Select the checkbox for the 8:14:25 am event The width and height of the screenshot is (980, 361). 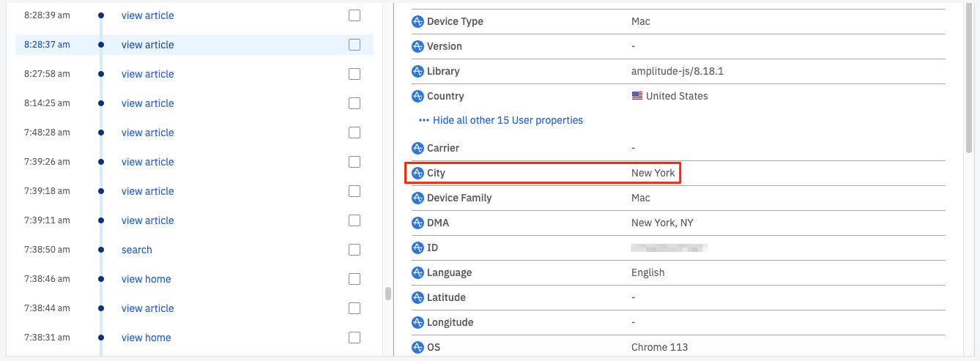(x=354, y=103)
